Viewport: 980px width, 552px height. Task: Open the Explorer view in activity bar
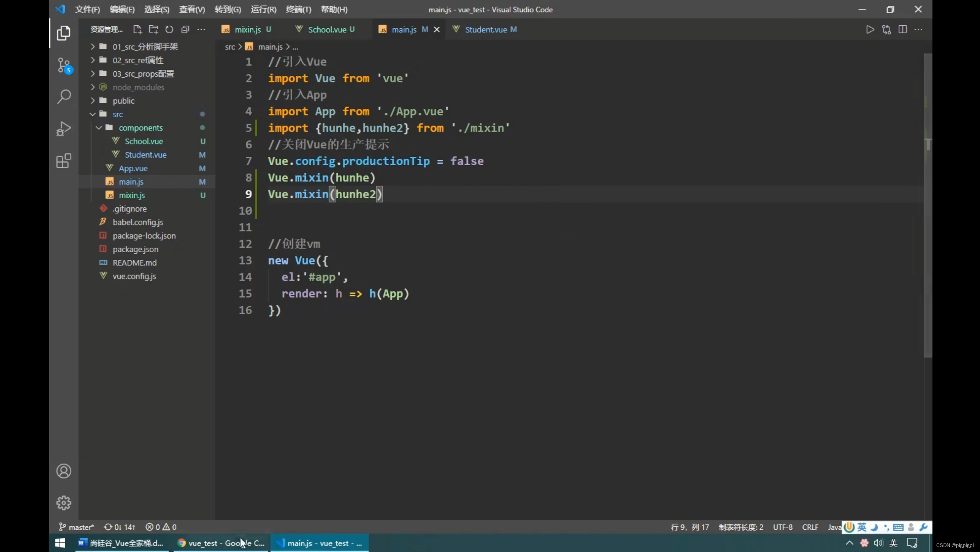click(x=64, y=33)
